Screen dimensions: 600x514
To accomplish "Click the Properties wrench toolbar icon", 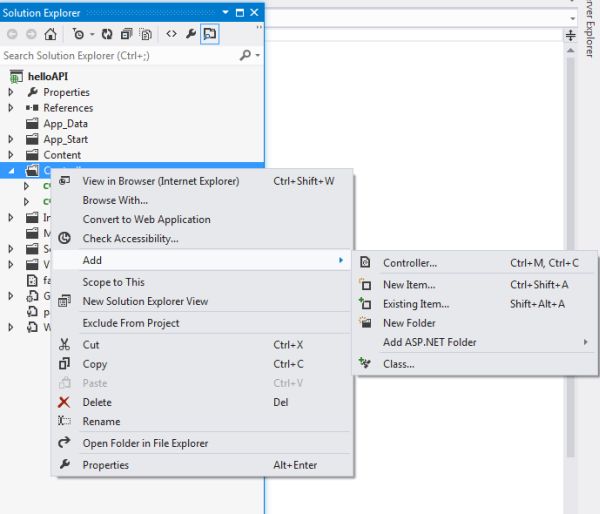I will (191, 34).
